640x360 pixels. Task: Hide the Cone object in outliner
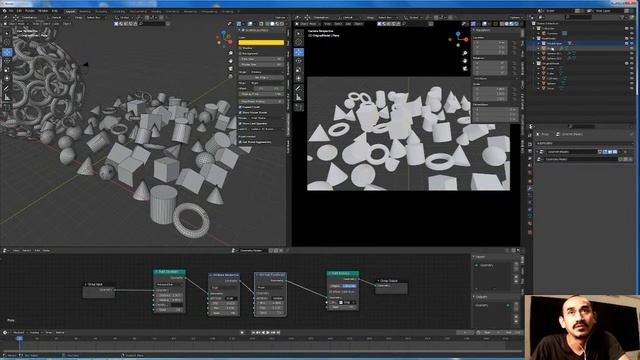631,69
